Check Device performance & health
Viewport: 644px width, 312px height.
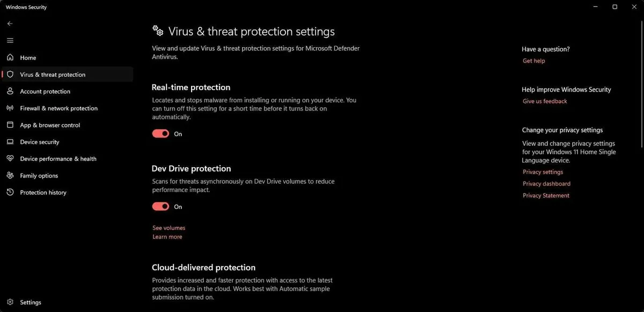pos(57,159)
